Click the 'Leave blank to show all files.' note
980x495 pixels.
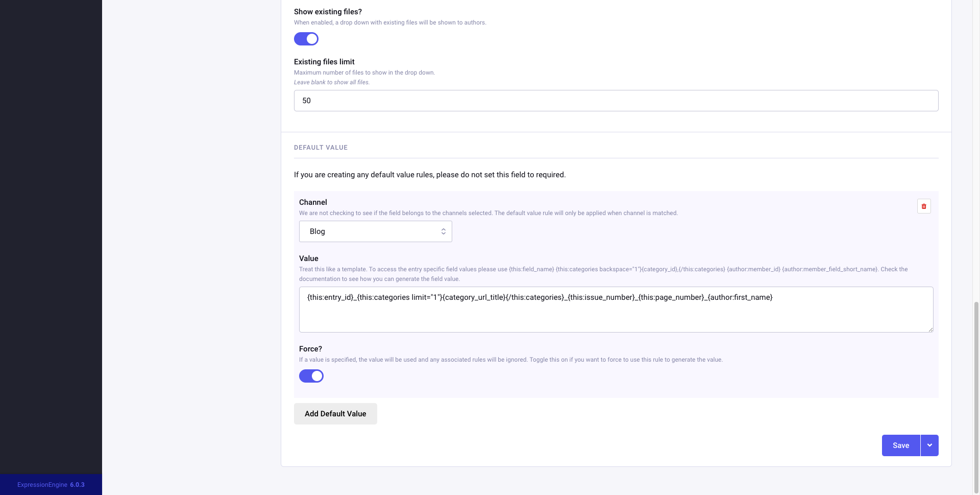click(x=332, y=82)
